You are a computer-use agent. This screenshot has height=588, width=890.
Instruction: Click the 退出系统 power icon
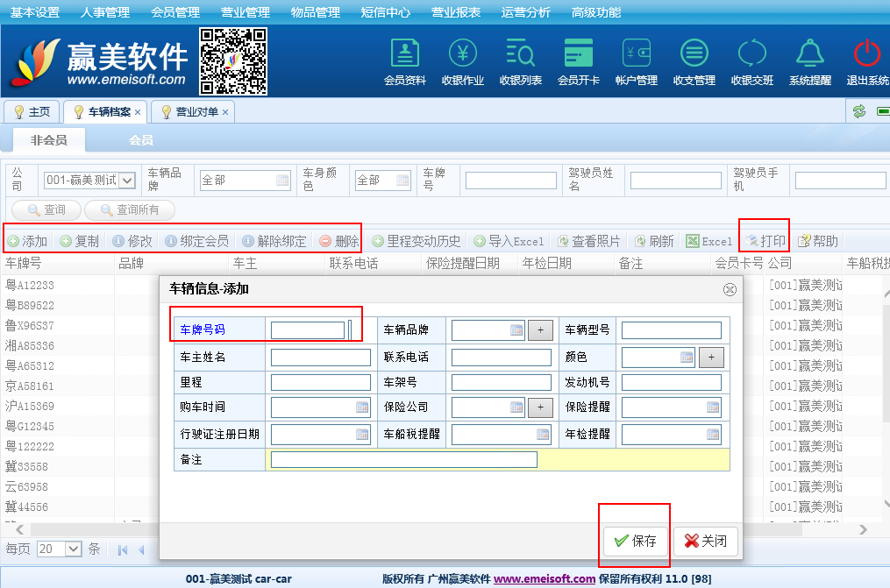[x=866, y=54]
